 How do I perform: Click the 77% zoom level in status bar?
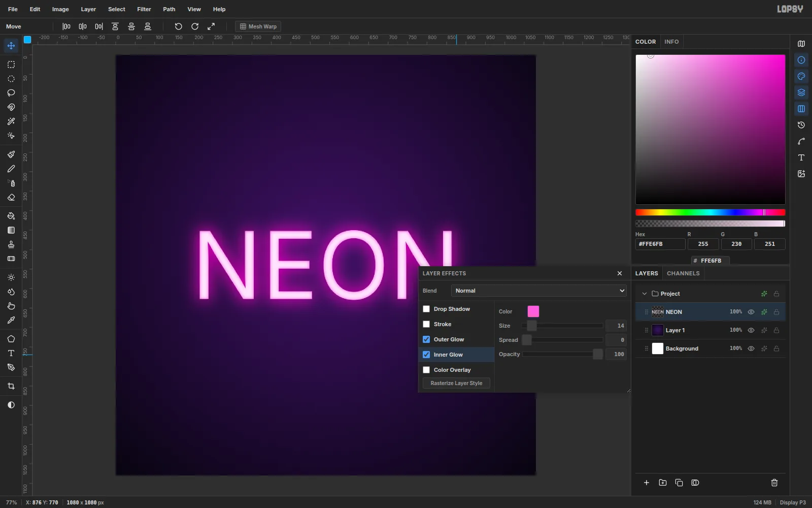[x=11, y=502]
